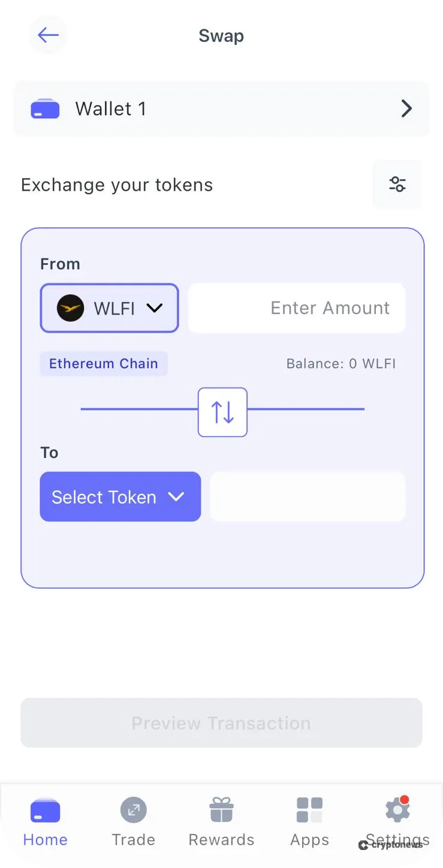Click the swap direction arrows icon
443x868 pixels.
click(222, 412)
